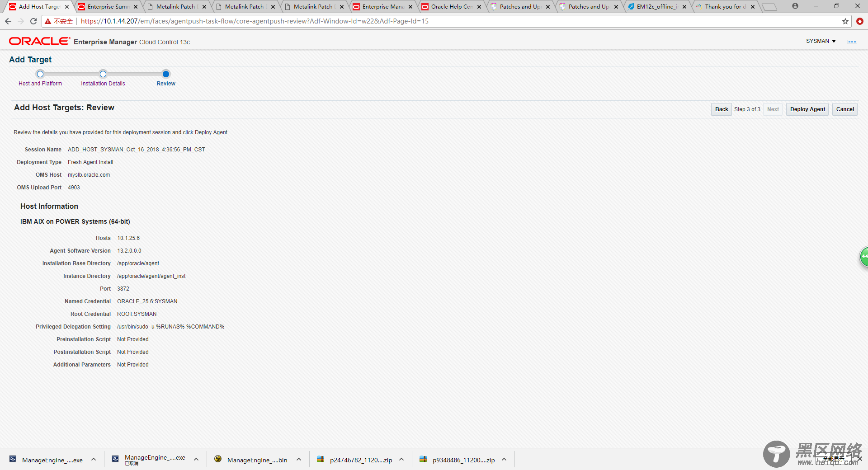Viewport: 868px width, 470px height.
Task: Switch to Oracle Help Center tab
Action: [451, 7]
